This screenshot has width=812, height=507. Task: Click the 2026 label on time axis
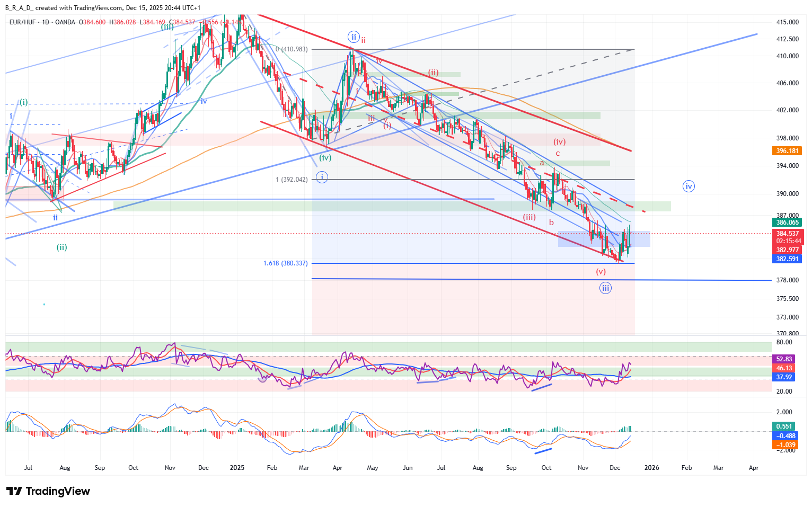651,468
